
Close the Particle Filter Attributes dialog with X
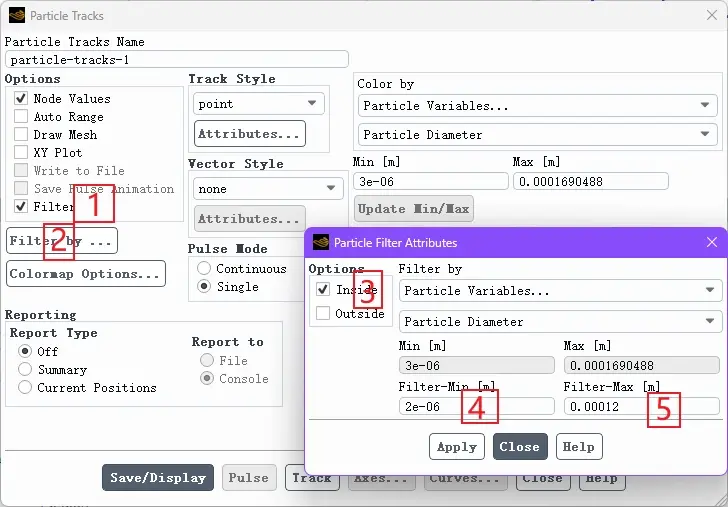coord(712,242)
